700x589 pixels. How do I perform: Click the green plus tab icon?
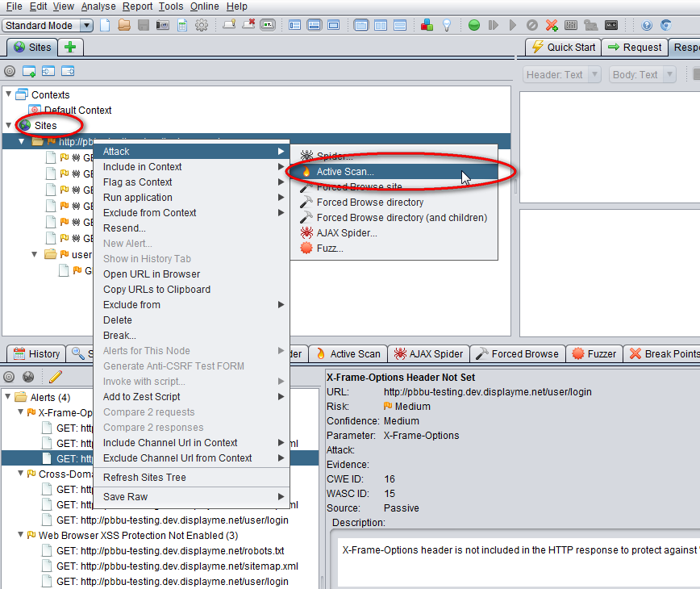coord(70,47)
